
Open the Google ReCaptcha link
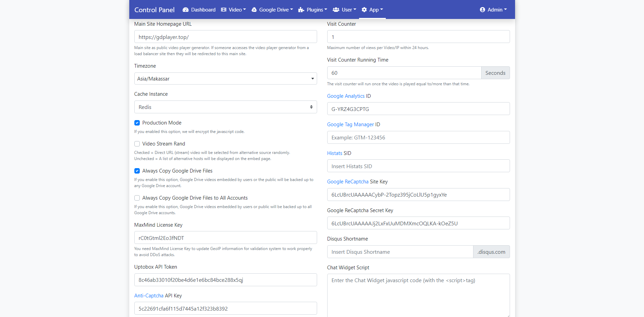click(348, 182)
